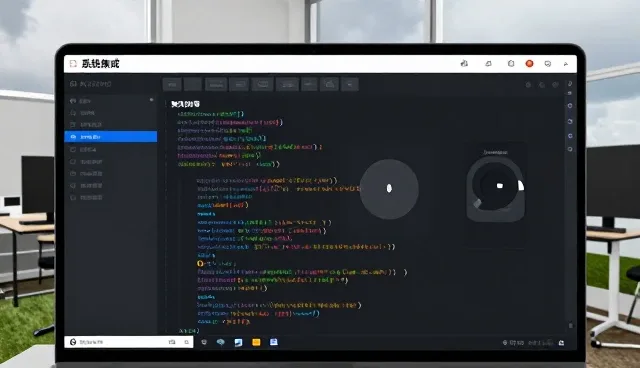Click the red circle icon in header
Image resolution: width=640 pixels, height=368 pixels.
pos(529,64)
